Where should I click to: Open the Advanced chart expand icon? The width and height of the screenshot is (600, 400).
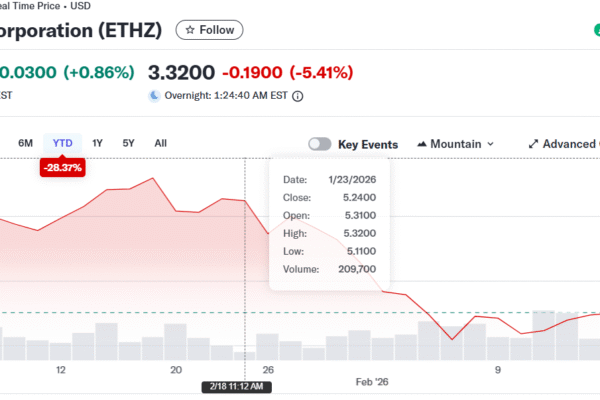point(533,144)
